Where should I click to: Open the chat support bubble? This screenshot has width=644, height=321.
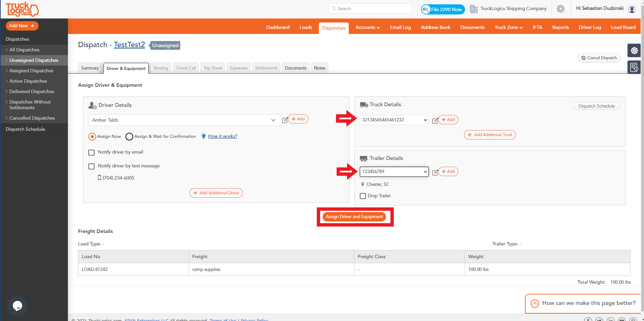17,306
